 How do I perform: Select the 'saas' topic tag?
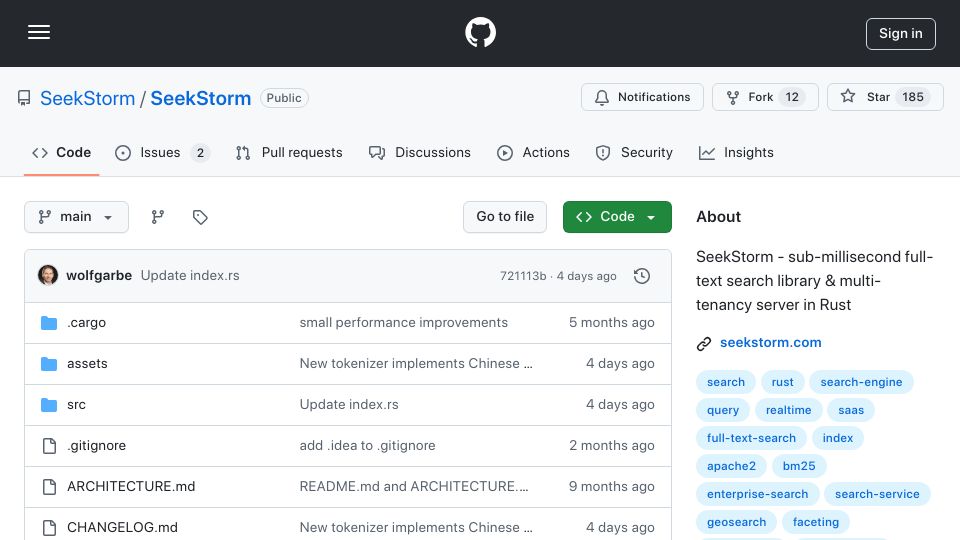[851, 410]
